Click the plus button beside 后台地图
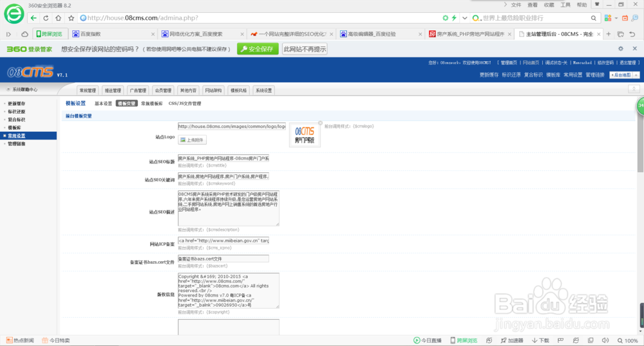644x346 pixels. (636, 75)
